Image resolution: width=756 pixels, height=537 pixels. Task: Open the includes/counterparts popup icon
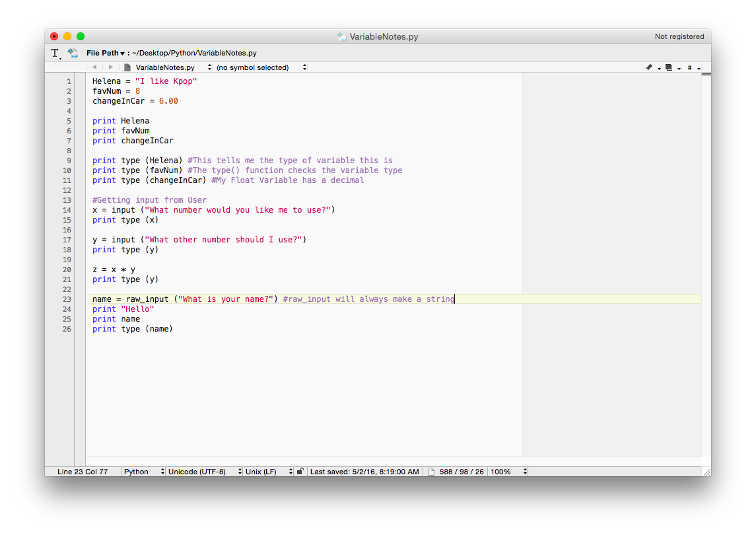[673, 67]
